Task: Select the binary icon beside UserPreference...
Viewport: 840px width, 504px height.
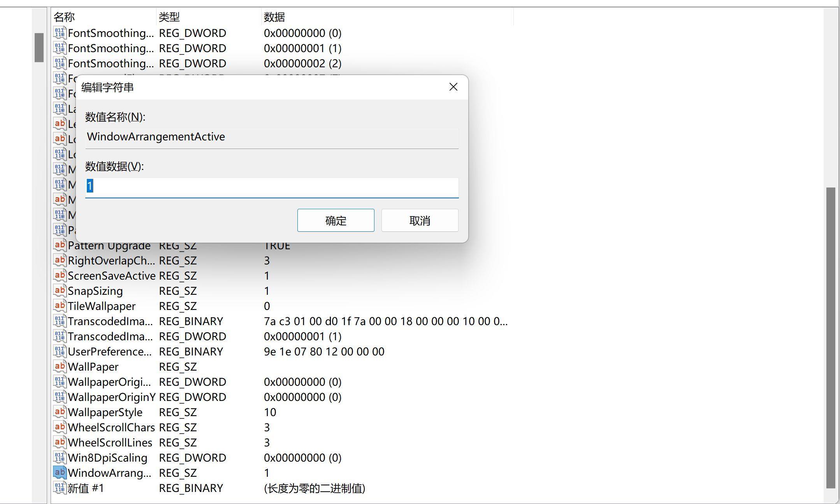Action: tap(60, 351)
